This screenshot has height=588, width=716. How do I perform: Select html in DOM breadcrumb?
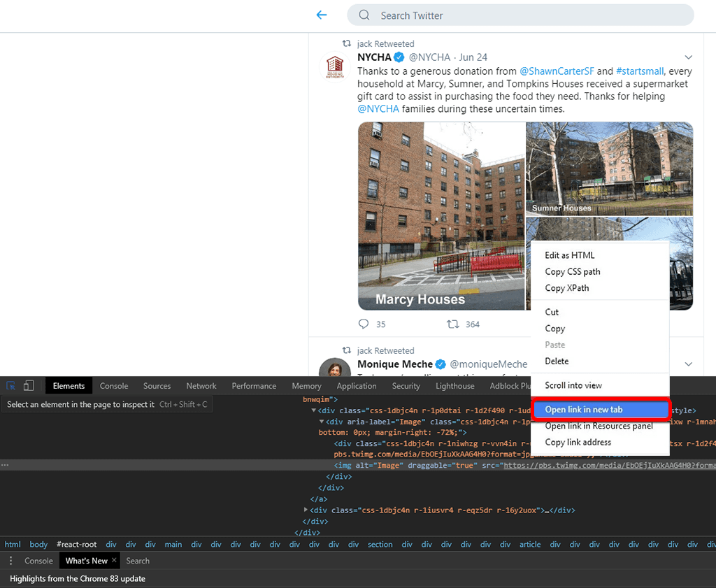[x=13, y=544]
